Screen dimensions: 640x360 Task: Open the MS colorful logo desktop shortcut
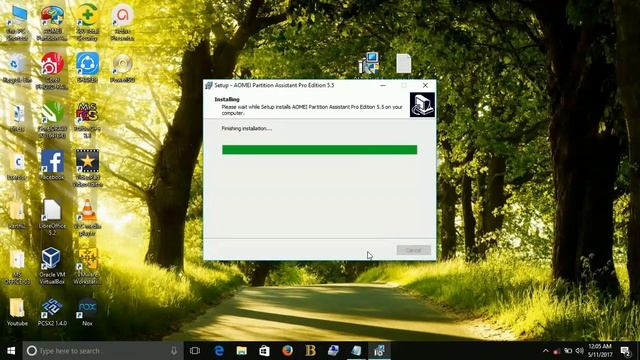[x=87, y=119]
